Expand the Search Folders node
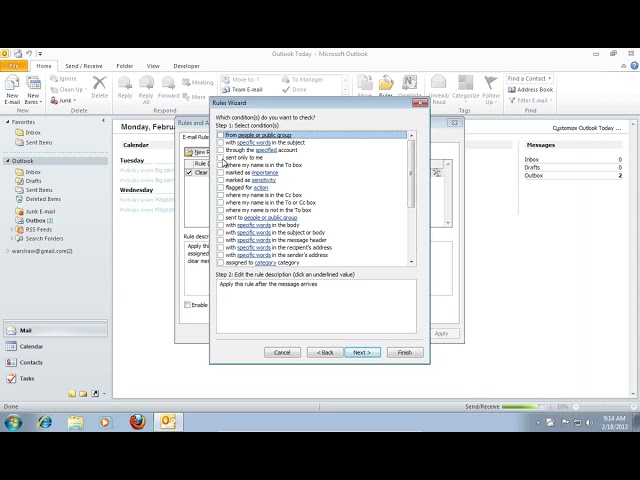 click(x=11, y=238)
